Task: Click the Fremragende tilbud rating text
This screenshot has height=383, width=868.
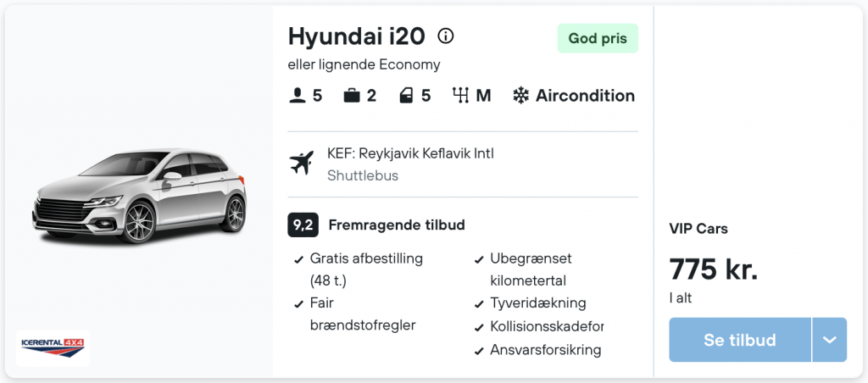Action: click(397, 225)
